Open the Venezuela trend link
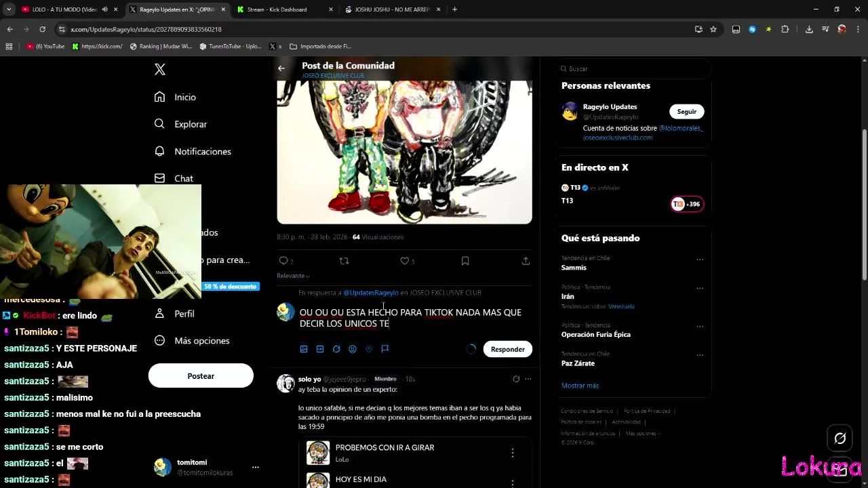Screen dimensions: 868x488 click(x=621, y=306)
